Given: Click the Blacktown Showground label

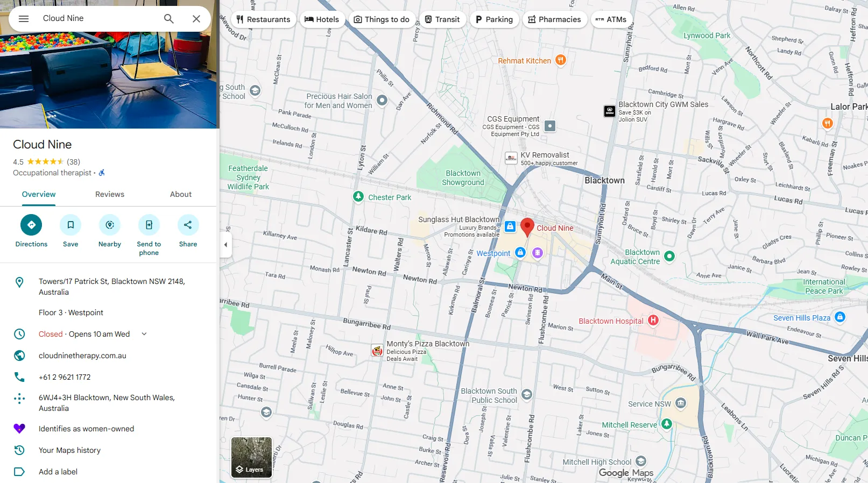Looking at the screenshot, I should 463,178.
